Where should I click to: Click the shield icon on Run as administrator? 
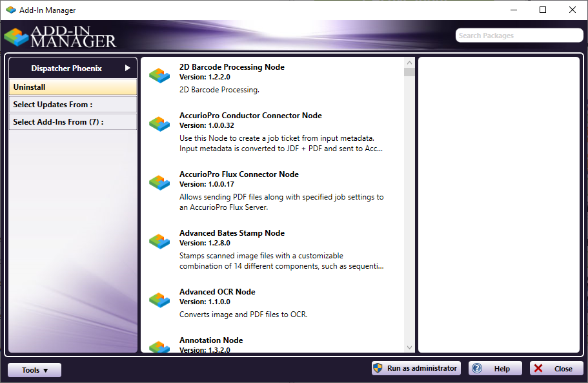pos(378,368)
